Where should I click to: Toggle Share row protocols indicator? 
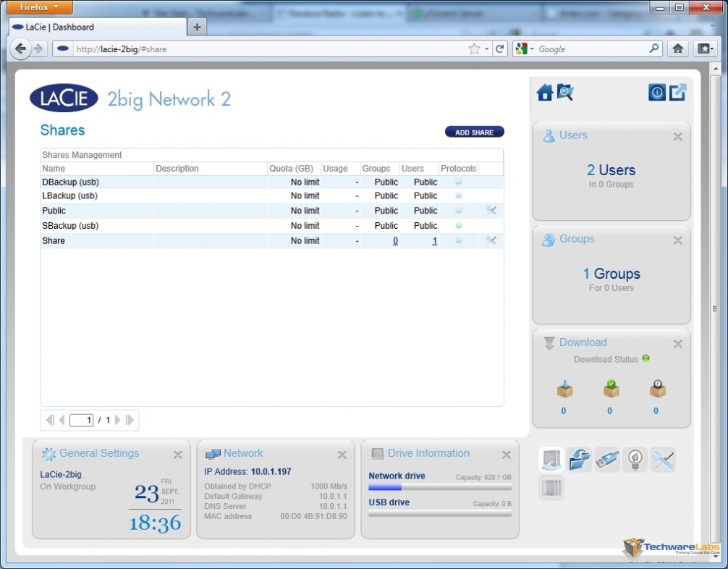[x=459, y=240]
